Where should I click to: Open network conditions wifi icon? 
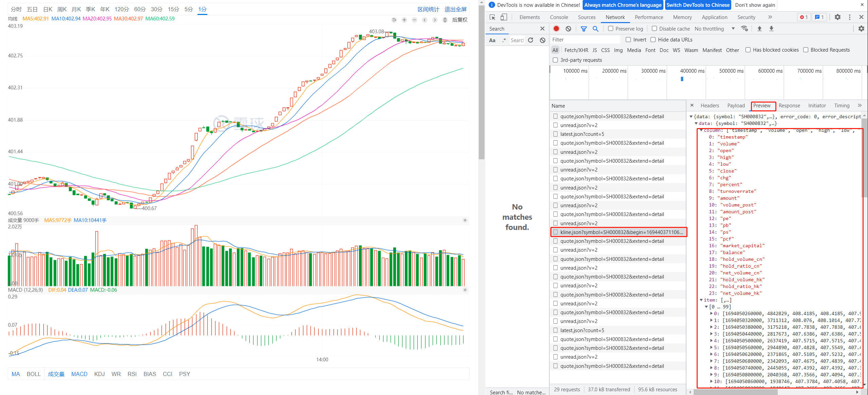point(744,29)
